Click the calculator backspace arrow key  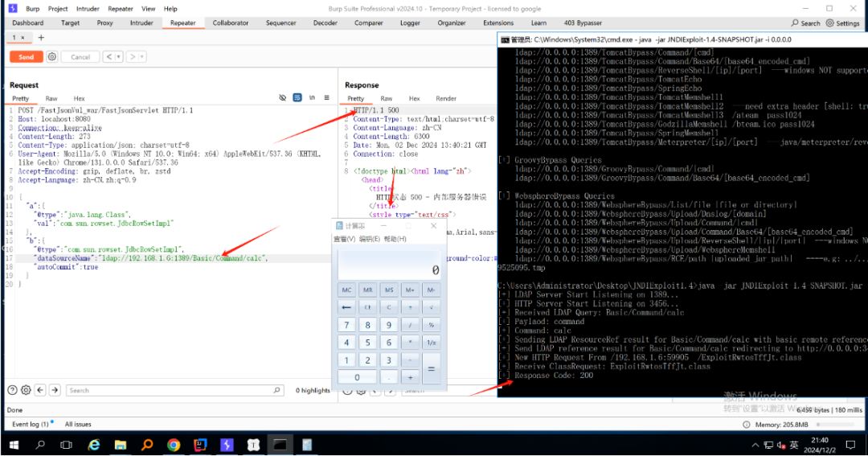[x=346, y=307]
